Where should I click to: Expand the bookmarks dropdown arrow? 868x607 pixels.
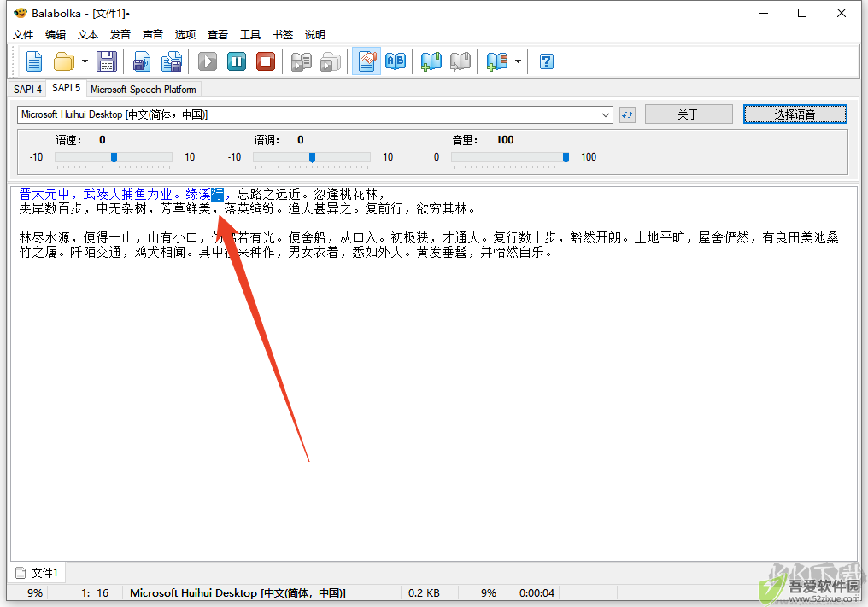click(x=518, y=61)
